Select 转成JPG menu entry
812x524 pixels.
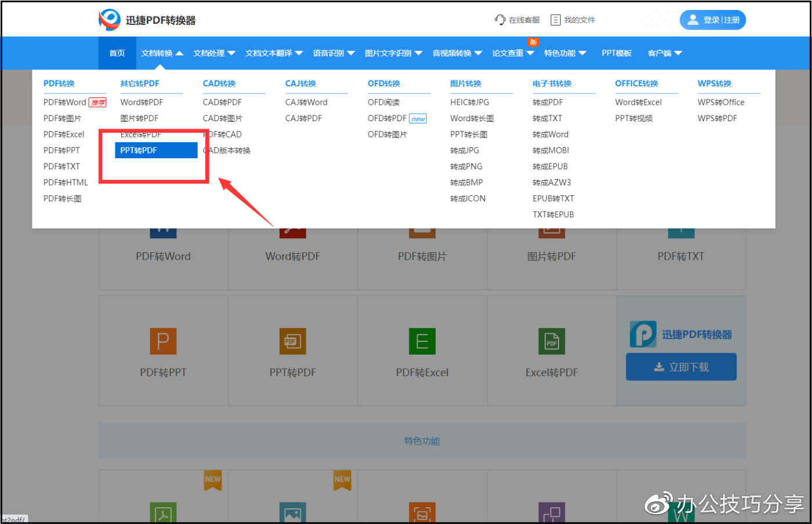pyautogui.click(x=465, y=150)
